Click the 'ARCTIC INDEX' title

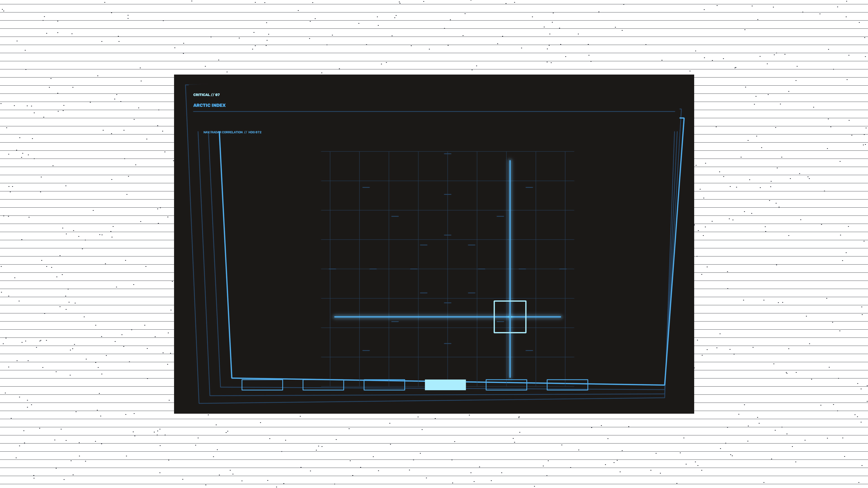coord(209,105)
